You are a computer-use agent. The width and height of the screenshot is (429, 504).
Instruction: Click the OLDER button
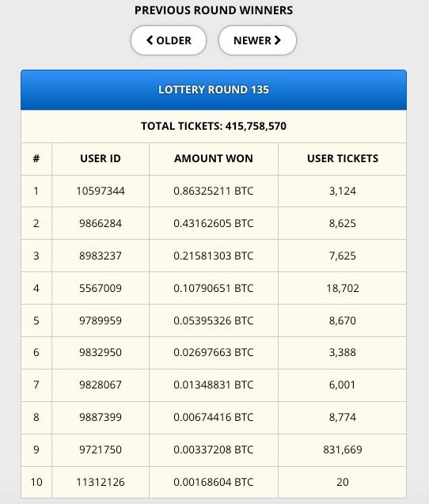[x=169, y=40]
